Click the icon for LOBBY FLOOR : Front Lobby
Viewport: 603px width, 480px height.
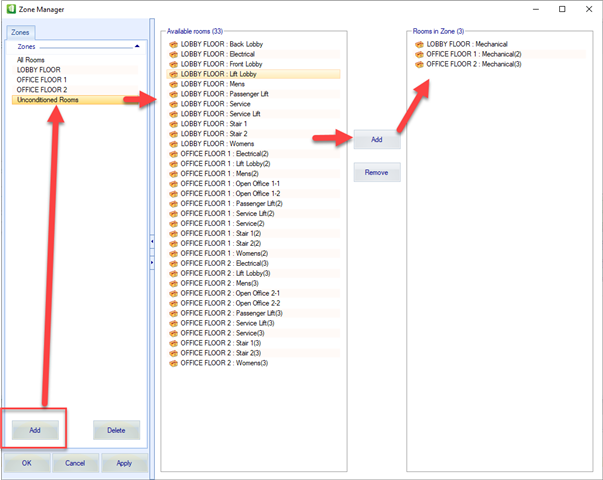pyautogui.click(x=173, y=64)
